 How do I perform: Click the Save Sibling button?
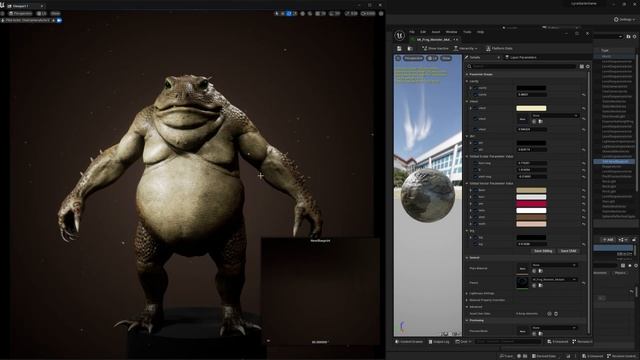point(543,251)
